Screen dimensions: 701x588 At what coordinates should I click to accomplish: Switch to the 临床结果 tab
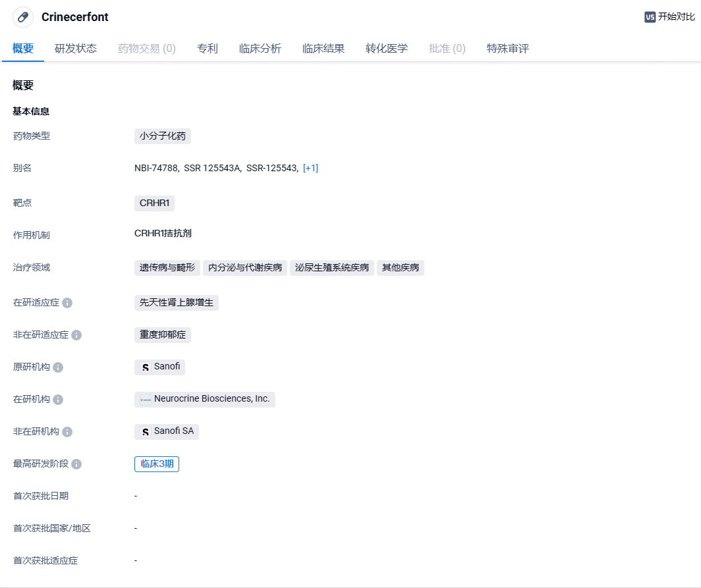tap(323, 48)
